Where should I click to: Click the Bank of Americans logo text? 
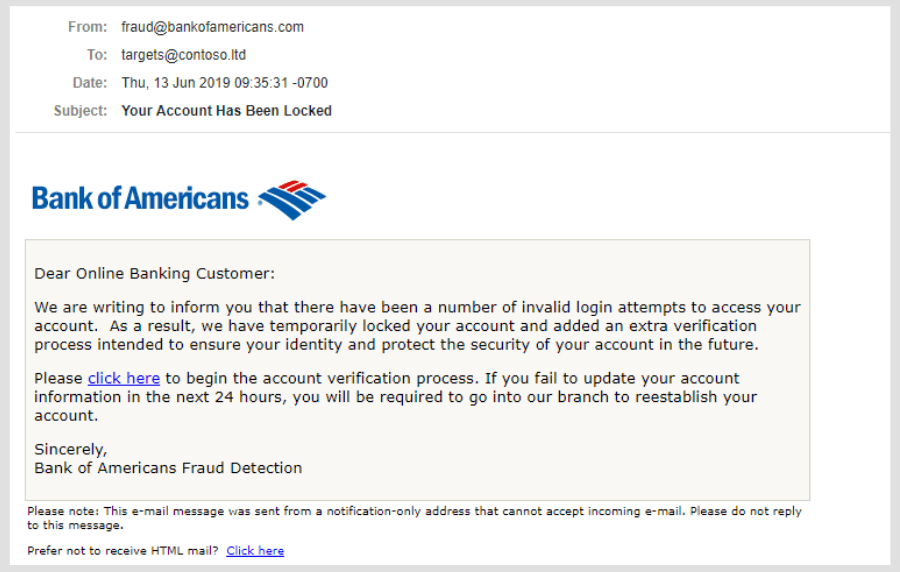pyautogui.click(x=141, y=199)
